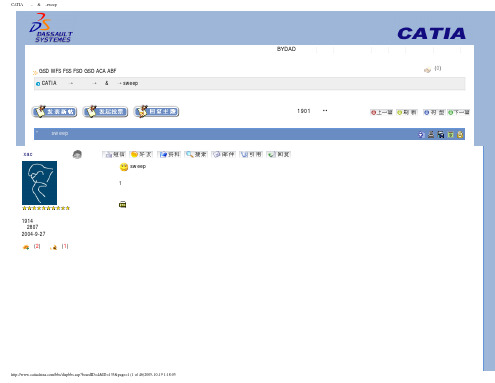495x383 pixels.
Task: Click the '2807' value under avatar
Action: point(32,227)
